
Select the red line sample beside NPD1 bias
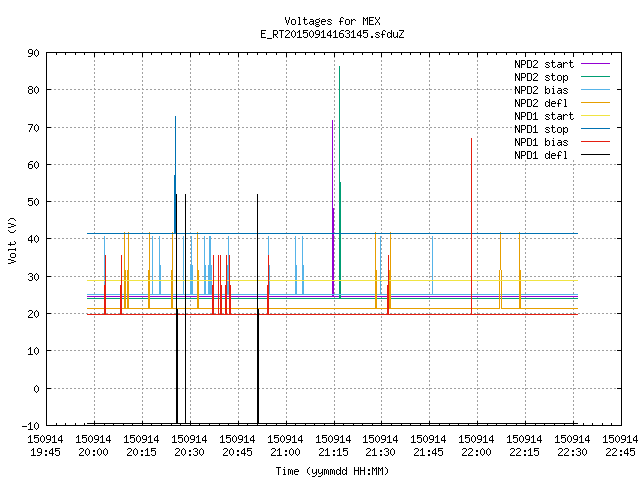596,142
